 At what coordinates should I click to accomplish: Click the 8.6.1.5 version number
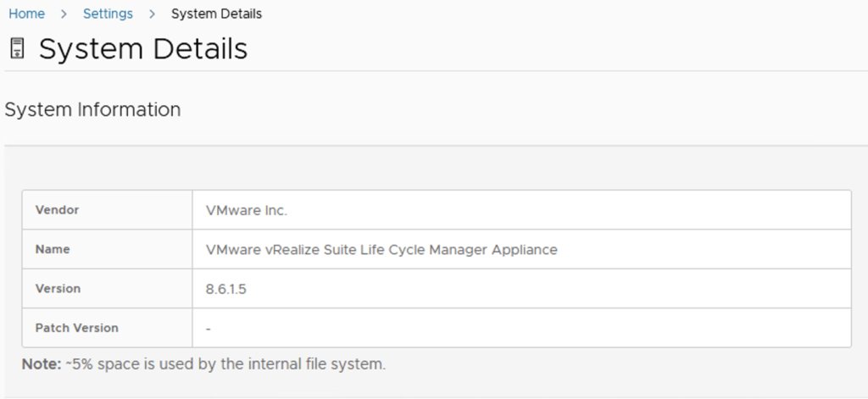point(226,288)
